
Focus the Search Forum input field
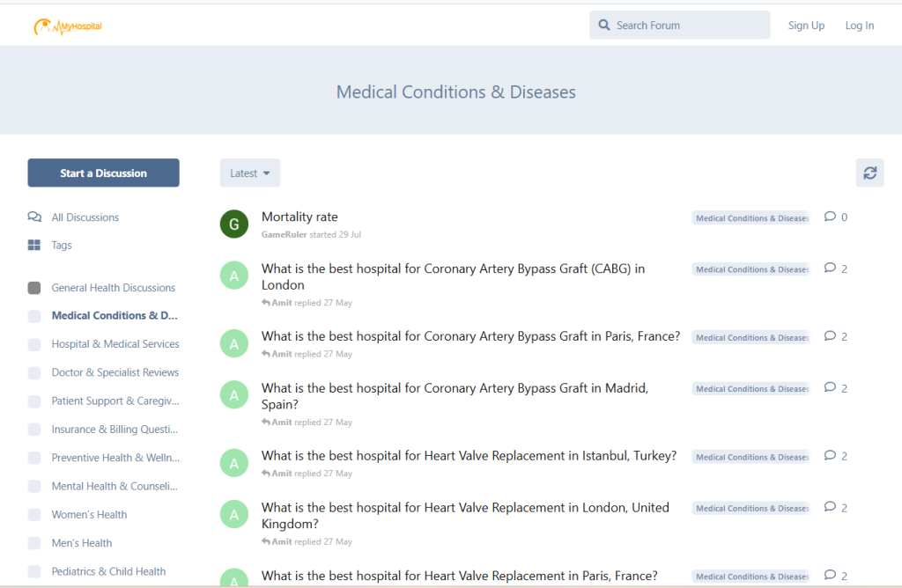tap(687, 26)
